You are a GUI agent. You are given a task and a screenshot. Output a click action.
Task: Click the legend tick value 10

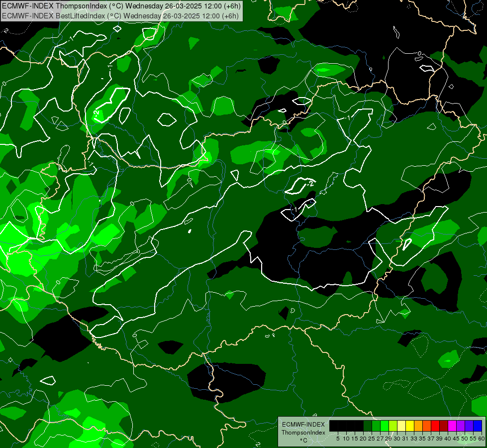pos(346,439)
